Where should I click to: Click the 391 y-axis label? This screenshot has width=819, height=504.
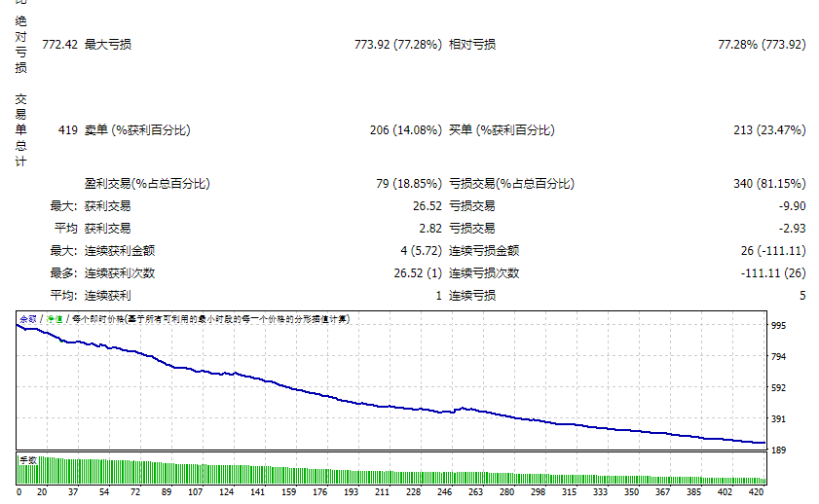tap(778, 419)
